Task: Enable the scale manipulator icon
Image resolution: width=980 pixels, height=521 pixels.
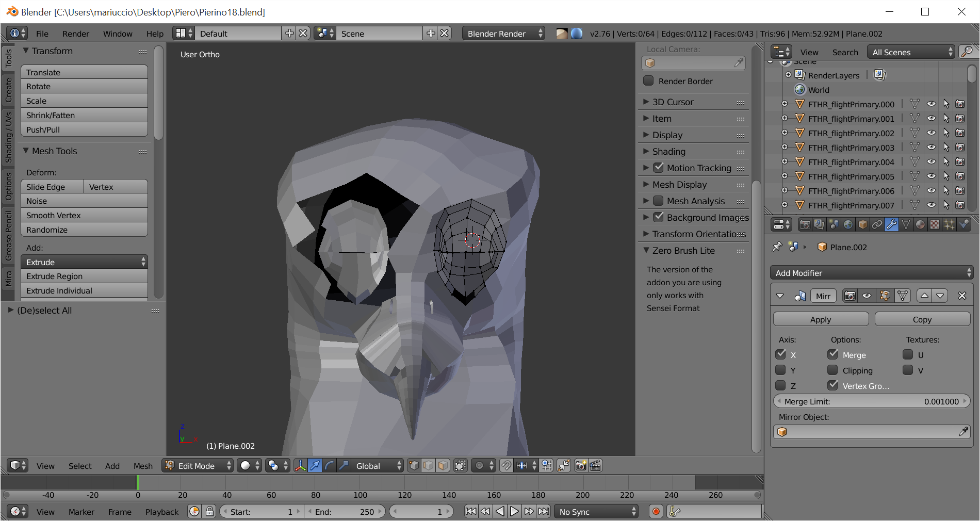Action: point(344,466)
